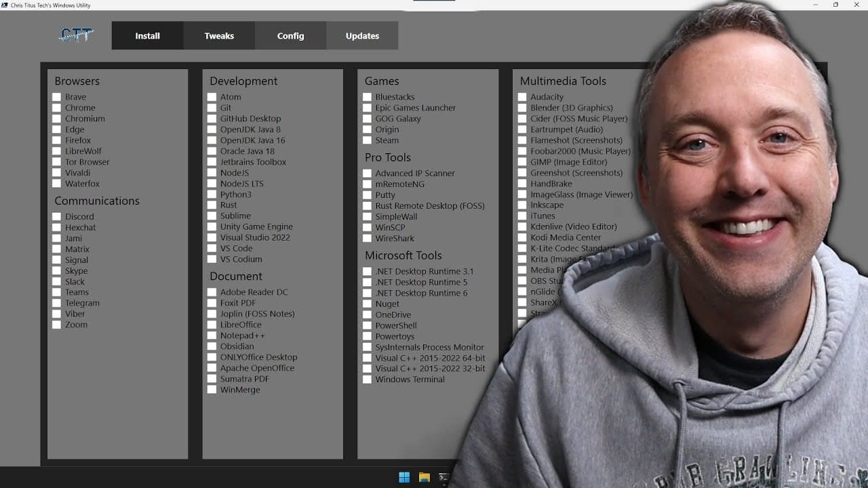Select the LibreWolf checkbox
868x488 pixels.
coord(57,151)
